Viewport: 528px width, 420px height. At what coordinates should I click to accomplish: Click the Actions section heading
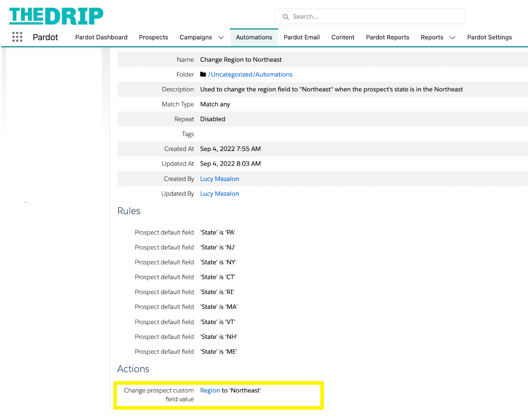pyautogui.click(x=133, y=369)
